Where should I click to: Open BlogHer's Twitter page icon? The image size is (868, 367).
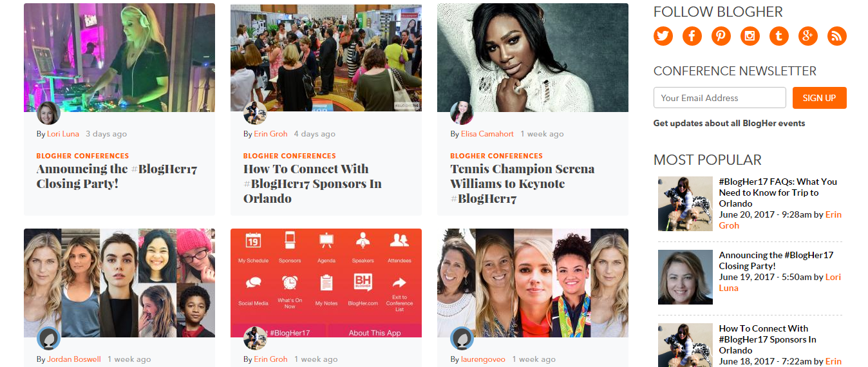click(663, 36)
